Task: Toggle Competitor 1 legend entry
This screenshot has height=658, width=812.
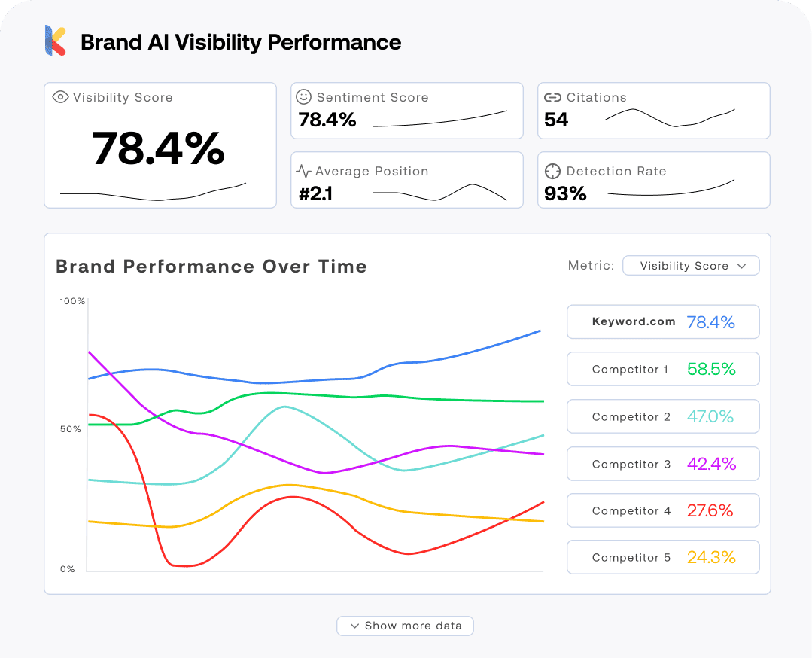Action: 663,369
